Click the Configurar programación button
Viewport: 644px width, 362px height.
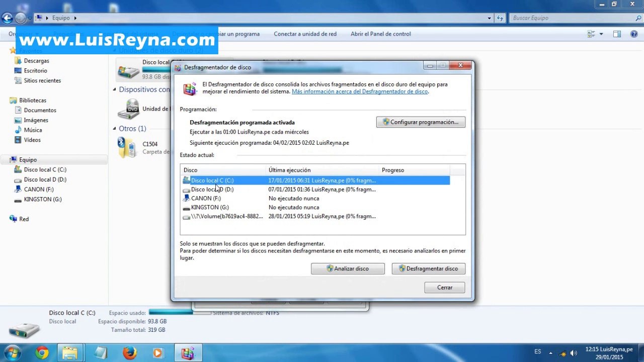coord(421,122)
